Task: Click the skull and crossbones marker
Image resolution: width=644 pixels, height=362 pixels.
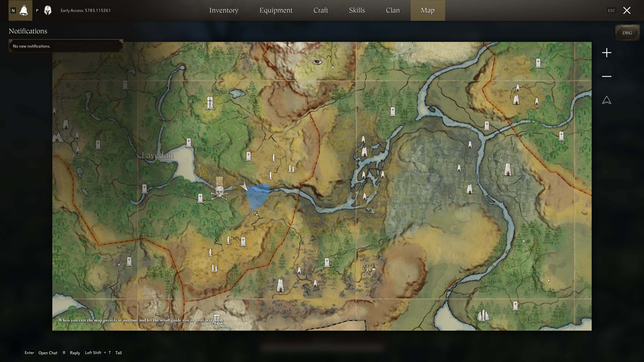Action: 219,193
